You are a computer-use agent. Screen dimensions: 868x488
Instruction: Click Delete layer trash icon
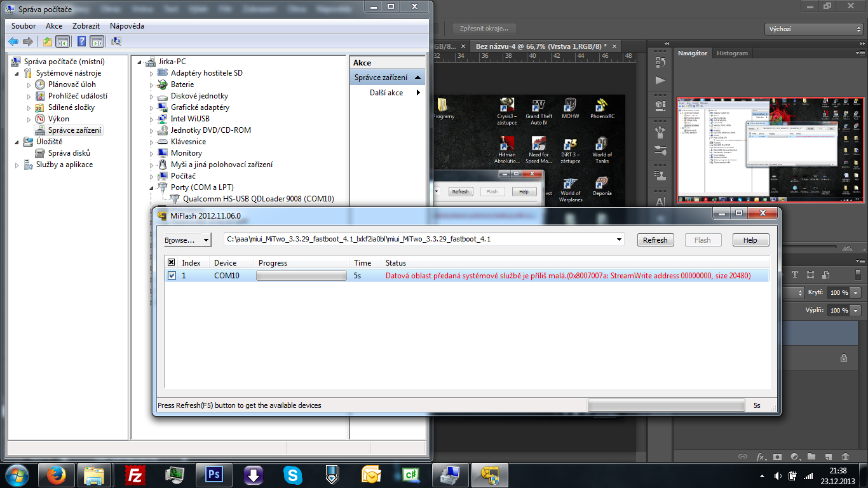point(845,456)
